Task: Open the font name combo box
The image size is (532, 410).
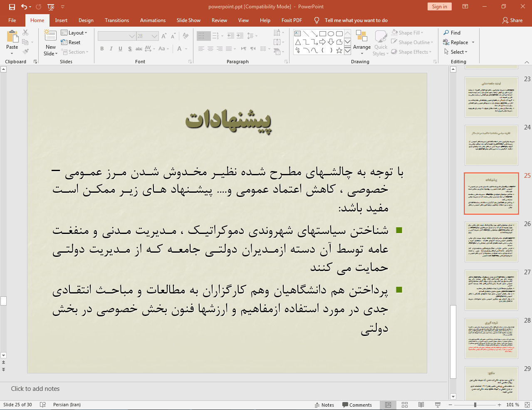Action: point(117,36)
